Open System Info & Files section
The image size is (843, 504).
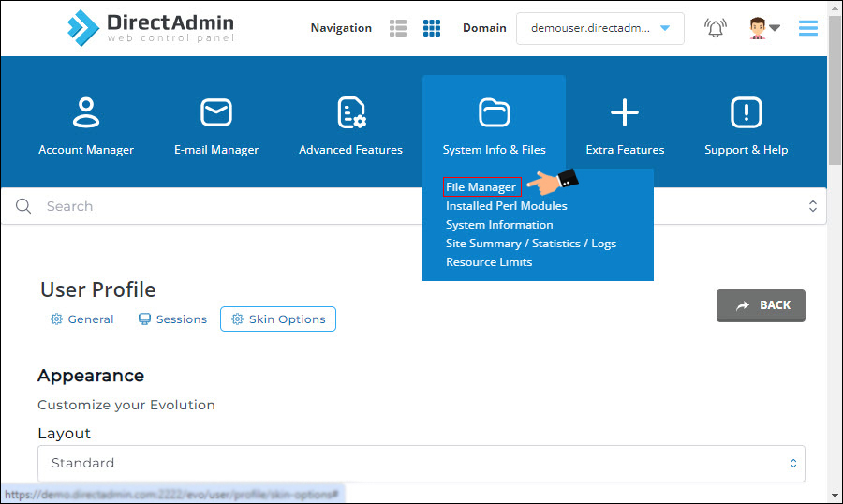point(494,127)
